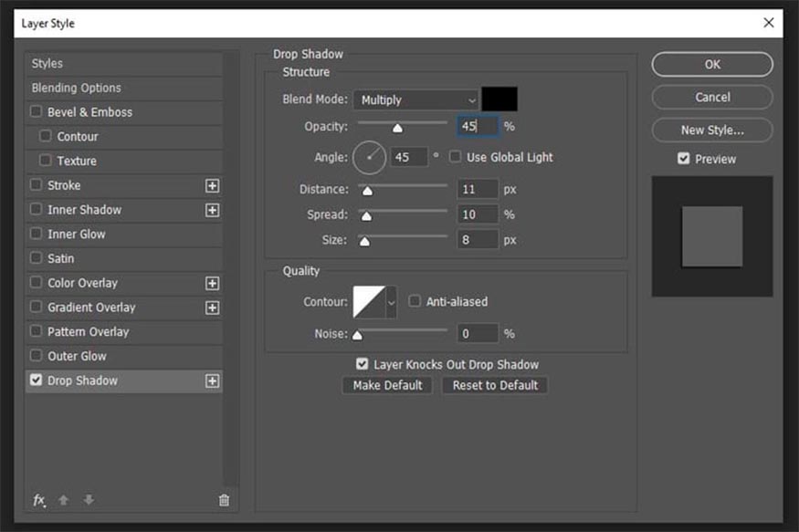799x532 pixels.
Task: Click the Distance value field
Action: [x=478, y=190]
